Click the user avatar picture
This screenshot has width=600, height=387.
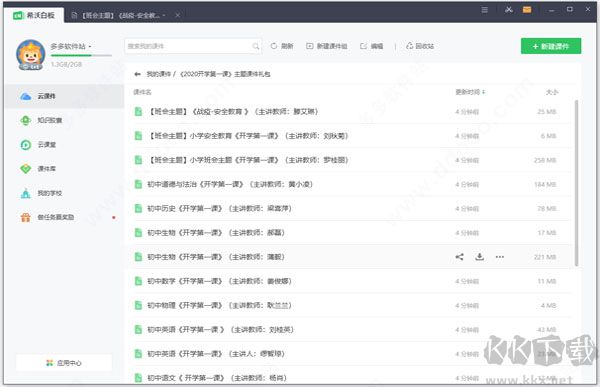[31, 55]
